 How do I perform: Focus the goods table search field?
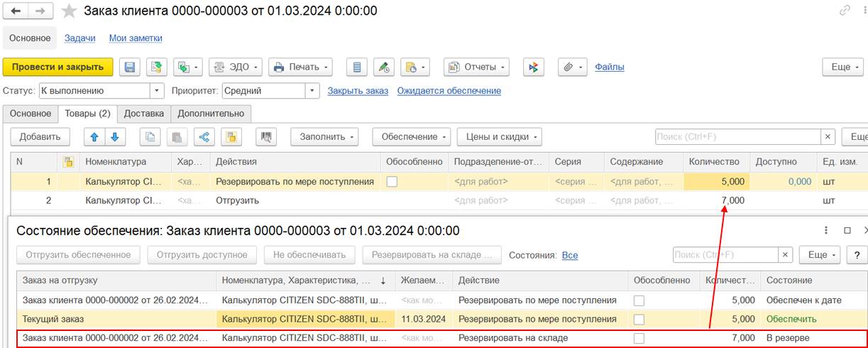click(738, 137)
